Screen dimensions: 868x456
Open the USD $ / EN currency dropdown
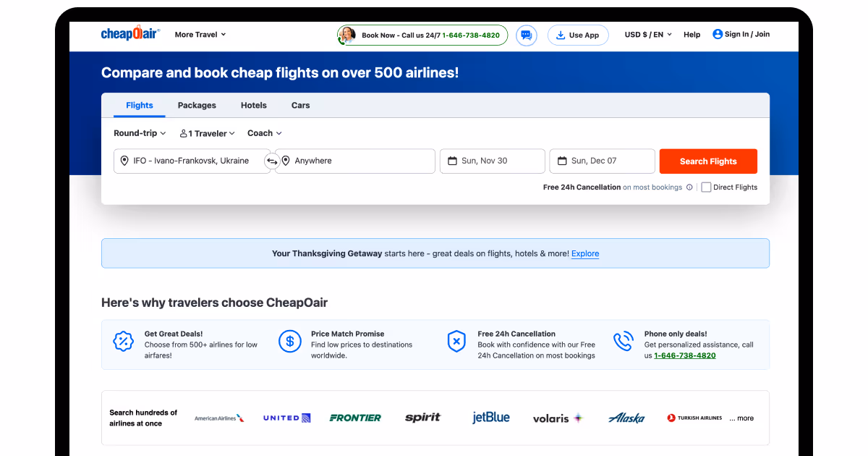coord(647,34)
